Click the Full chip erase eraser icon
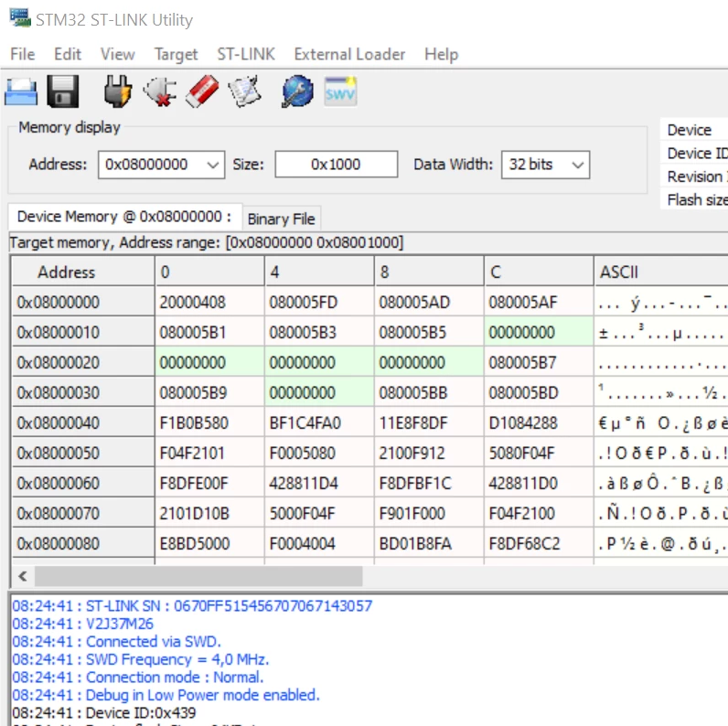728x726 pixels. coord(202,91)
